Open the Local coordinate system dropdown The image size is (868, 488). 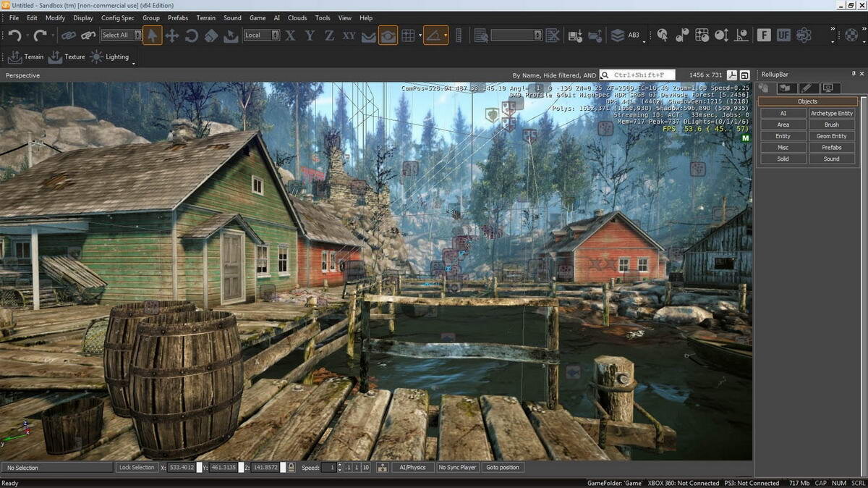point(275,35)
